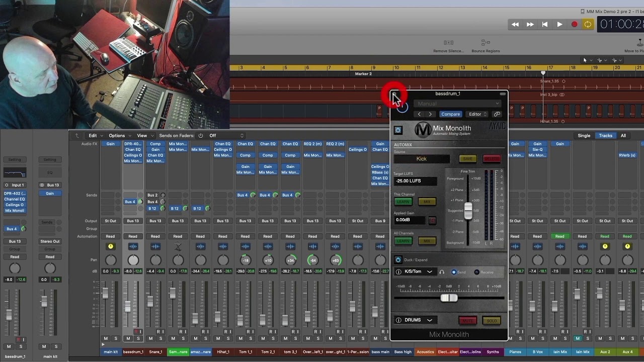Click the Tom 1_1 pan knob
The height and width of the screenshot is (362, 644).
tap(246, 260)
